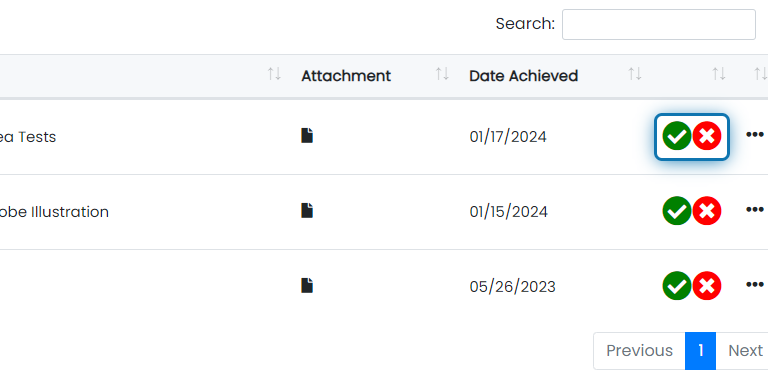Reject the 01/17/2024 entry with red X
This screenshot has width=768, height=377.
[707, 136]
